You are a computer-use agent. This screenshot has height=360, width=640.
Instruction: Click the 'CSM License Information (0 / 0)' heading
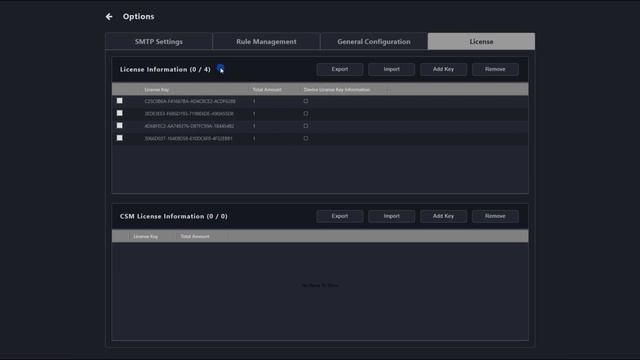(173, 216)
